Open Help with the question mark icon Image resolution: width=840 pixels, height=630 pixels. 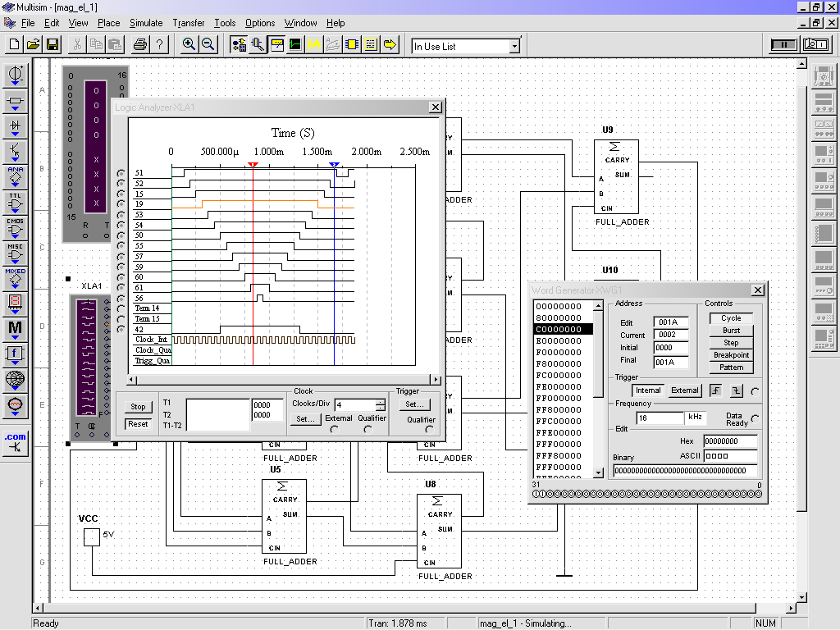(x=159, y=44)
